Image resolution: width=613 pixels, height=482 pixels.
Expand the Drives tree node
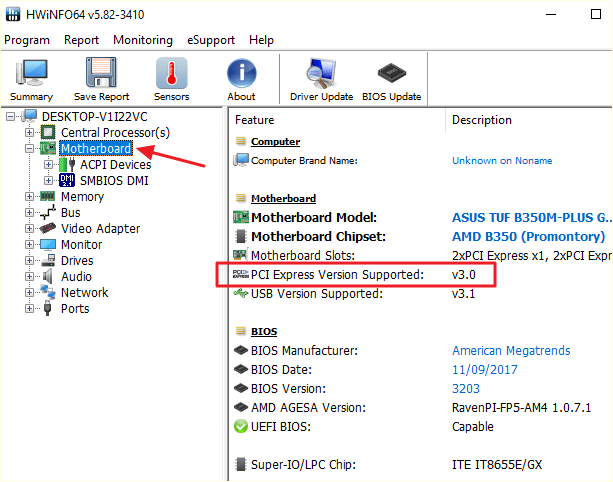(x=29, y=261)
